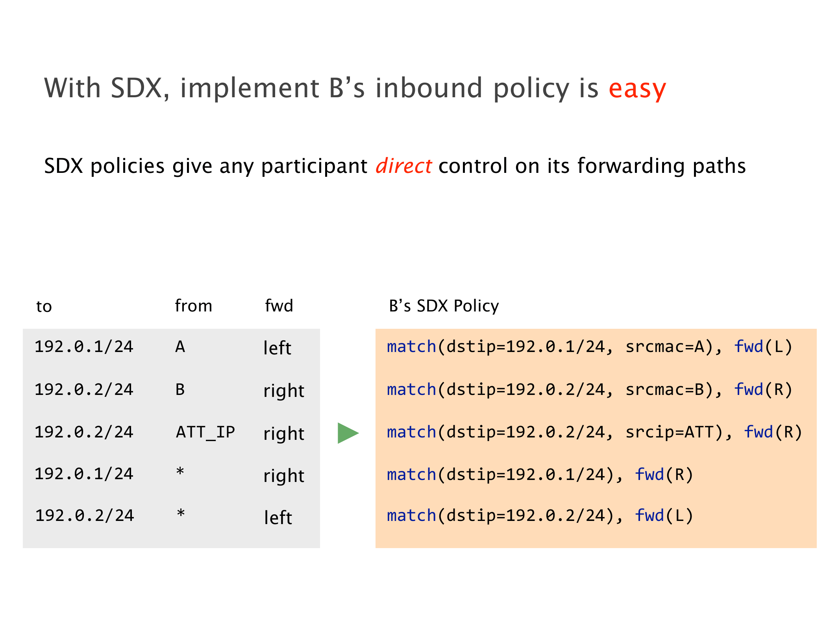Click the 'B' entry in the from column

point(180,389)
